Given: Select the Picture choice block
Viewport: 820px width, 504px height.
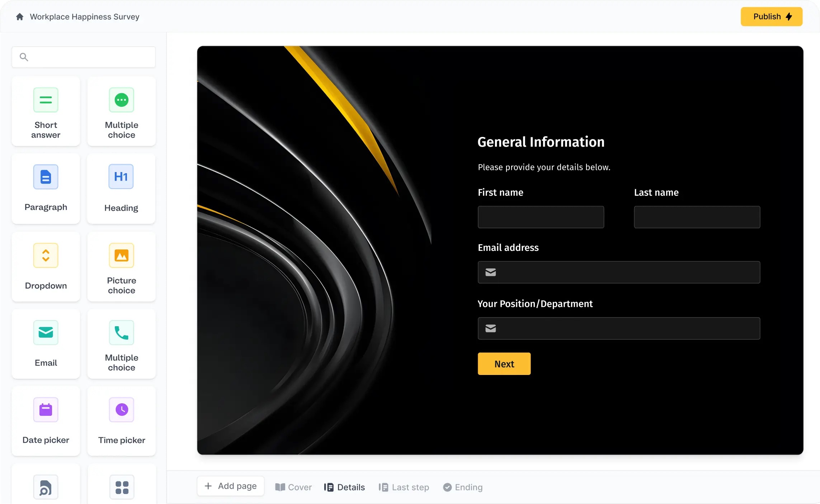Looking at the screenshot, I should coord(122,267).
